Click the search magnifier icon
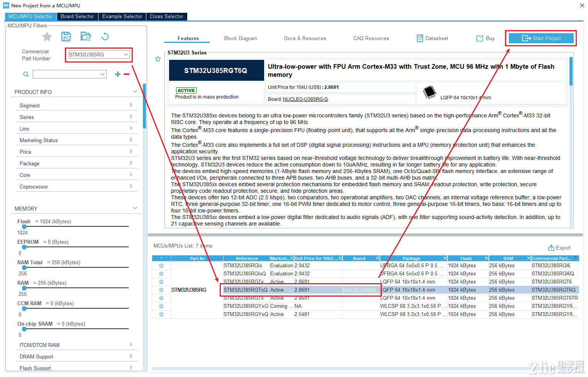The image size is (588, 377). (x=26, y=74)
